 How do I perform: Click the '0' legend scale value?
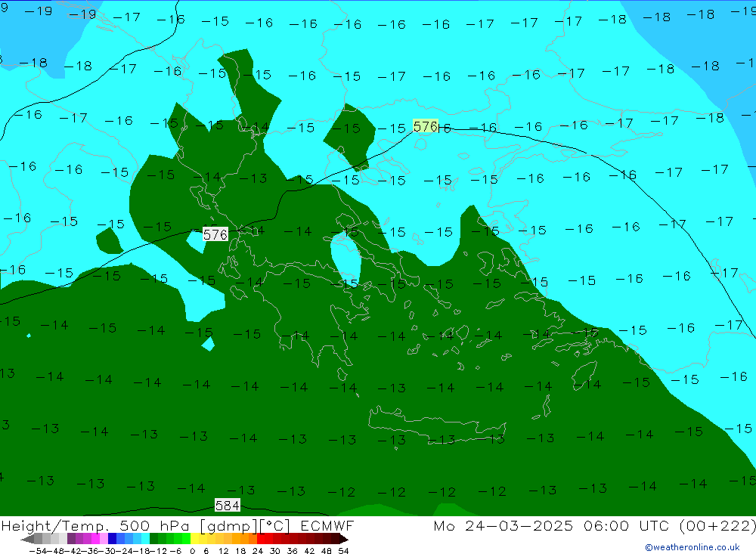[192, 551]
